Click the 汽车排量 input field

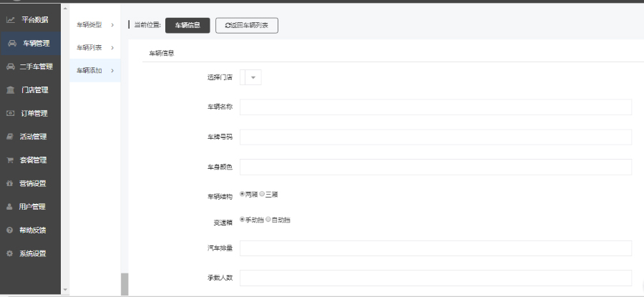[436, 248]
